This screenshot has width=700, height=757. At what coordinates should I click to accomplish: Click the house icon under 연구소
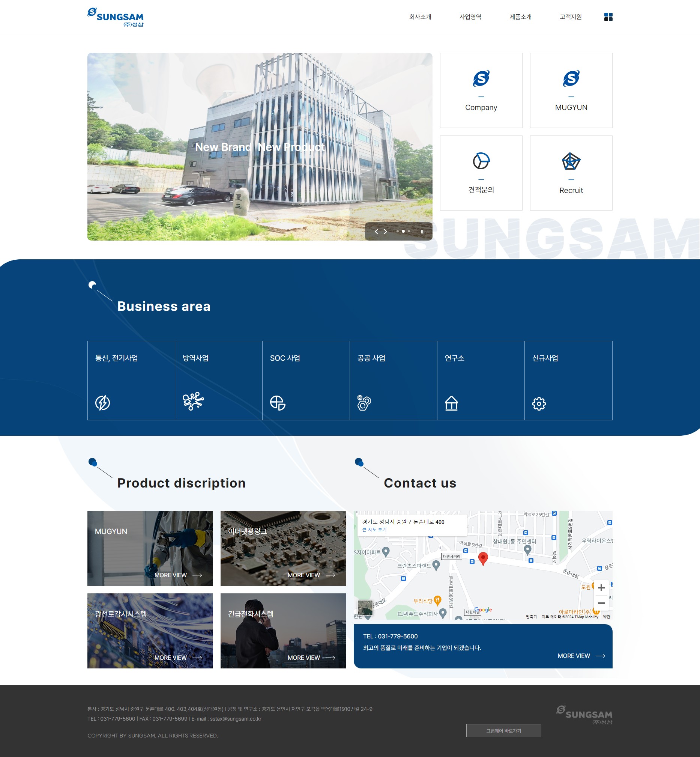pyautogui.click(x=451, y=403)
